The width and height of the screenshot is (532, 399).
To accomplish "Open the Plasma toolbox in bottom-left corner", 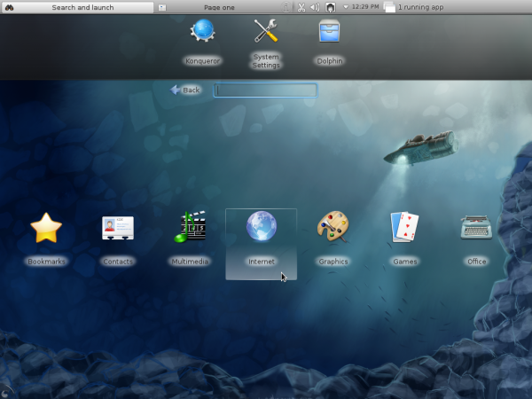I will pos(6,392).
